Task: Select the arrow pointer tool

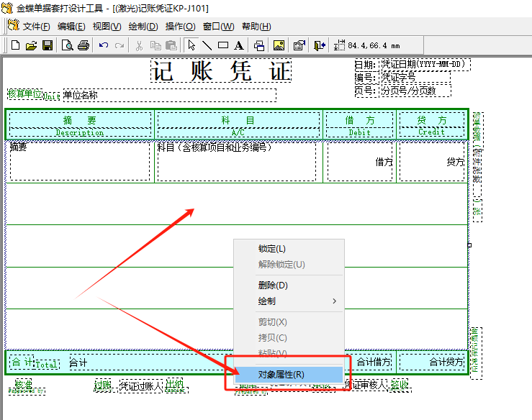Action: point(191,45)
